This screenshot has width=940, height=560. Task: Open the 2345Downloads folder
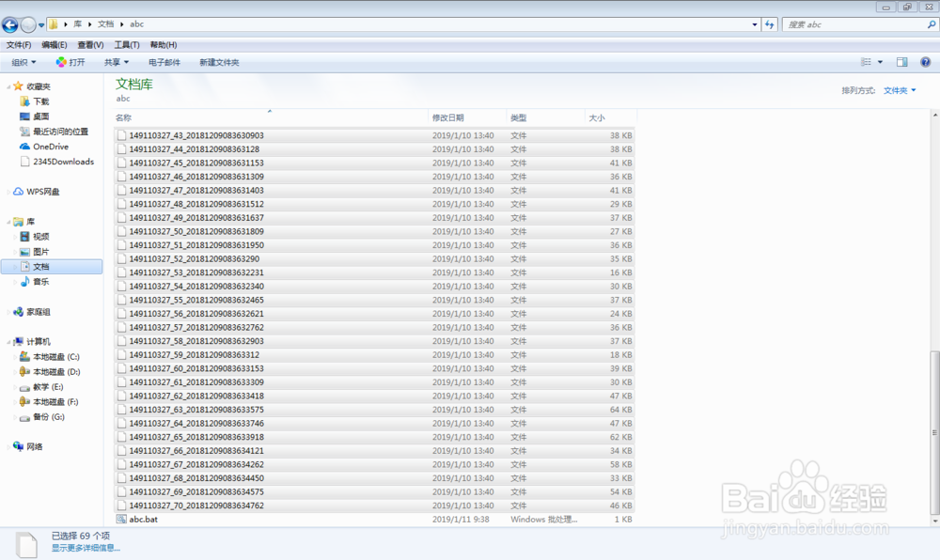point(63,161)
